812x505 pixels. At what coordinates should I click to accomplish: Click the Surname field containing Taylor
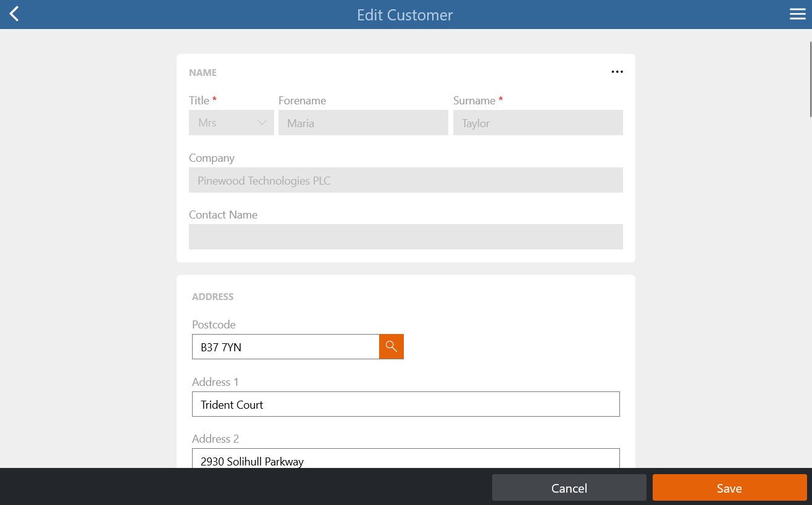538,123
